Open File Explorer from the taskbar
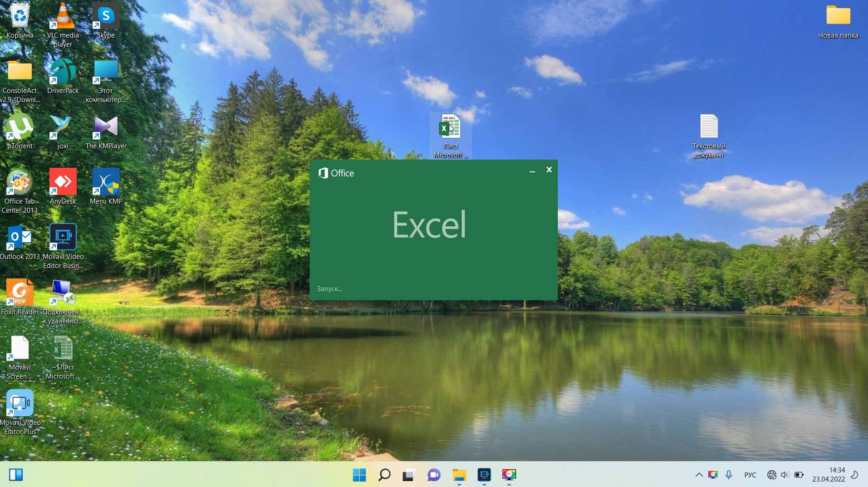 (x=459, y=475)
